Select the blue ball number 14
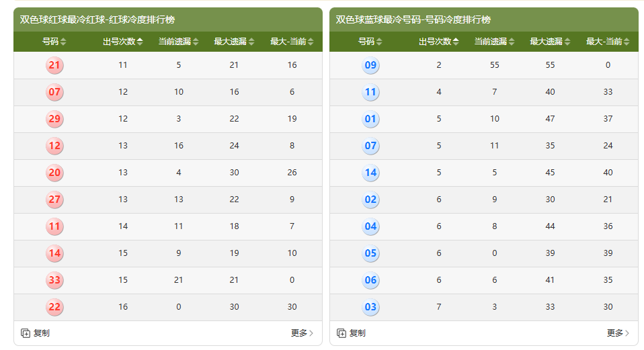The image size is (644, 350). [370, 173]
